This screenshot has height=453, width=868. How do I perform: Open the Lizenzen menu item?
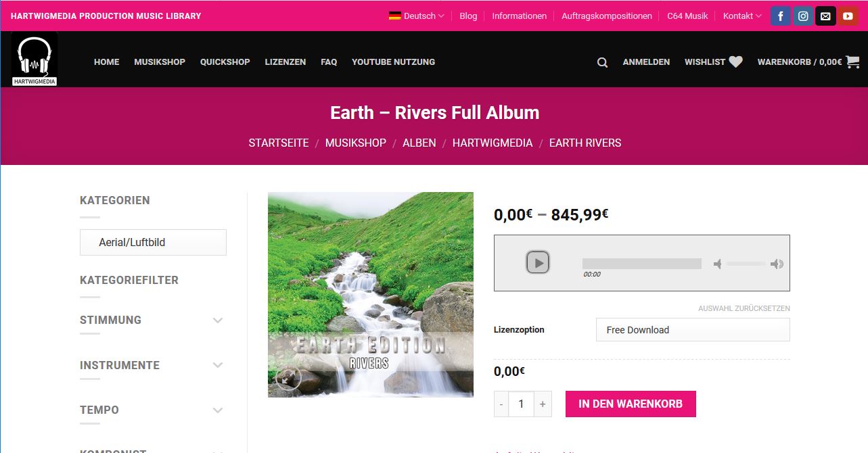285,62
